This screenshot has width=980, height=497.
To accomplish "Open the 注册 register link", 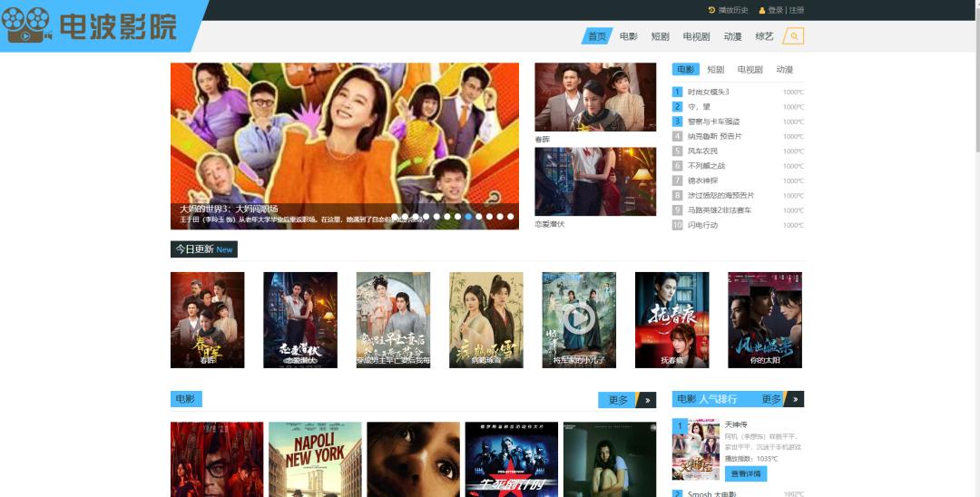I will [x=797, y=10].
